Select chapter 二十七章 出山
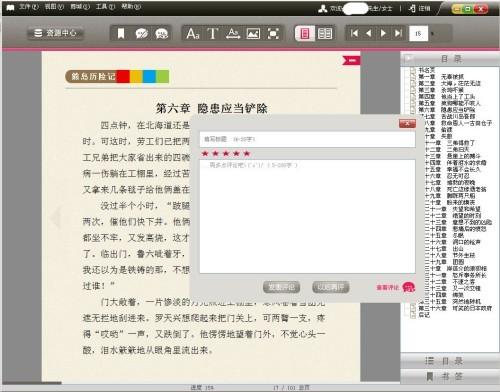 click(444, 249)
